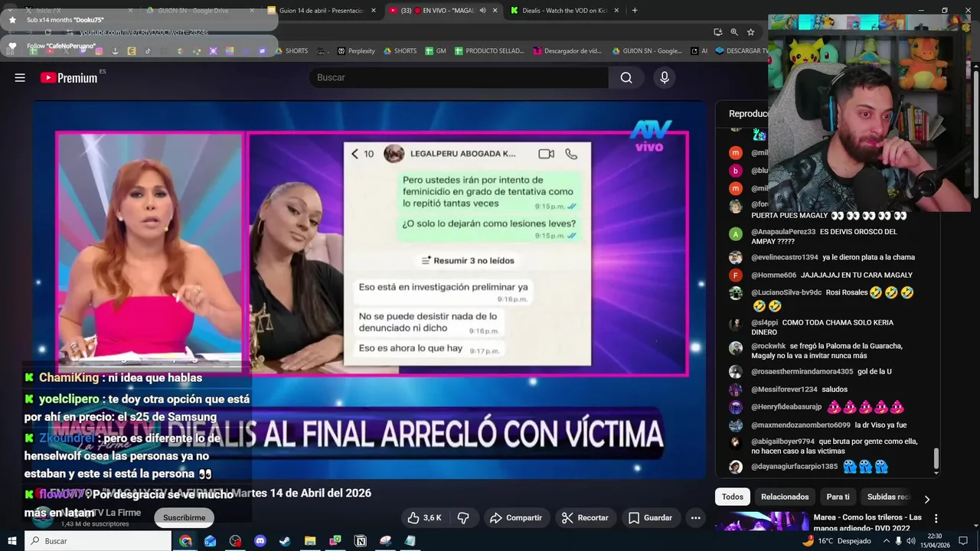Open Compartir share dialog
This screenshot has width=980, height=551.
(x=516, y=518)
